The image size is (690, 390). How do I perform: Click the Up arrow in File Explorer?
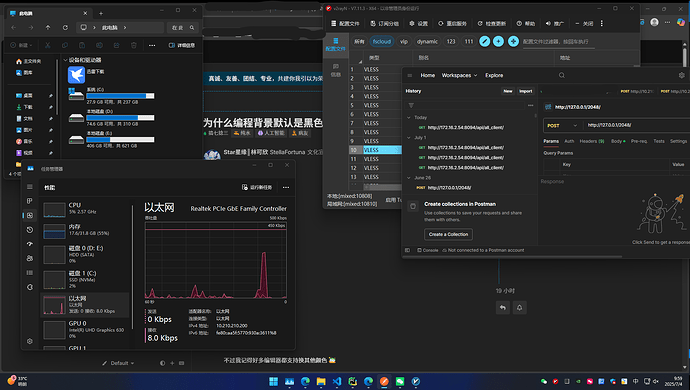tap(48, 27)
